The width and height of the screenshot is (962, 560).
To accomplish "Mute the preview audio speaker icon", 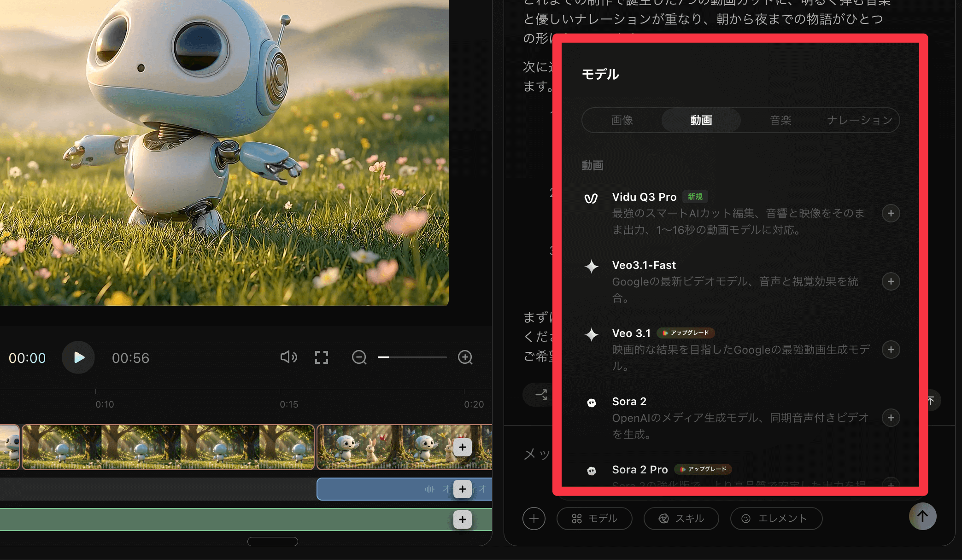I will click(x=288, y=357).
